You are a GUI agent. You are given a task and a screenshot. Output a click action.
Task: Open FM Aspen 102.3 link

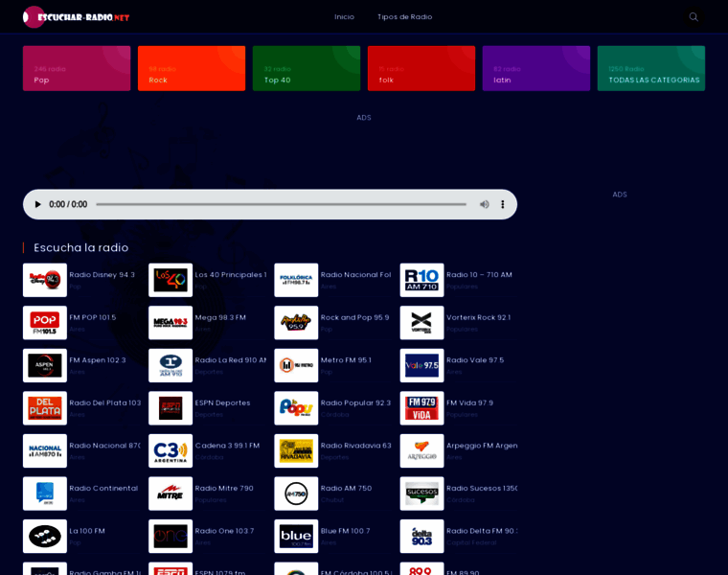(98, 360)
